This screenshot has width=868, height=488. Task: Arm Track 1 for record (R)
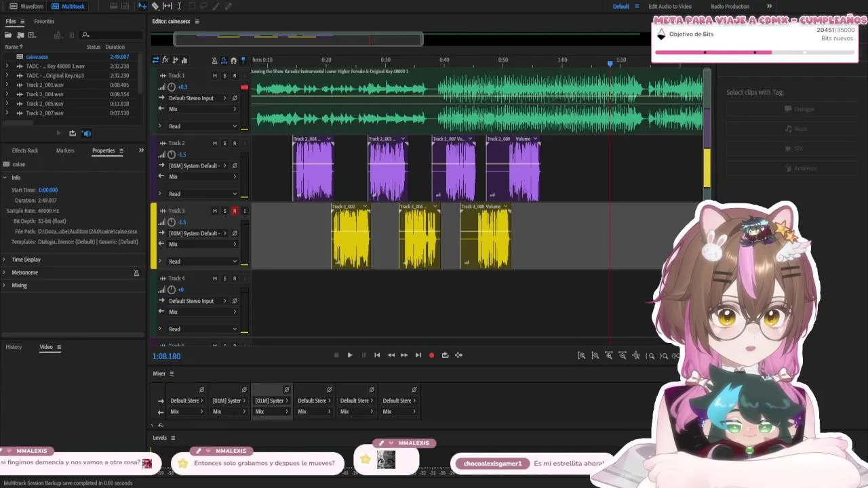click(235, 76)
